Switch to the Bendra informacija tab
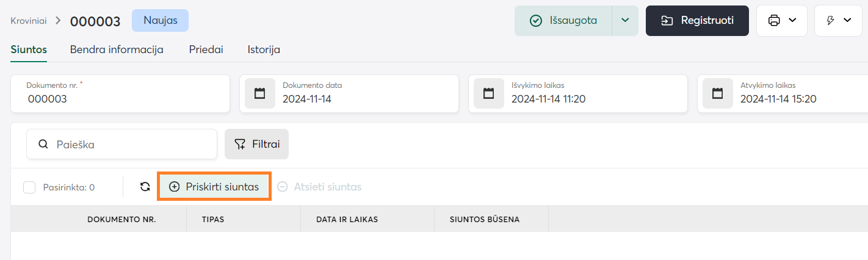 click(117, 50)
